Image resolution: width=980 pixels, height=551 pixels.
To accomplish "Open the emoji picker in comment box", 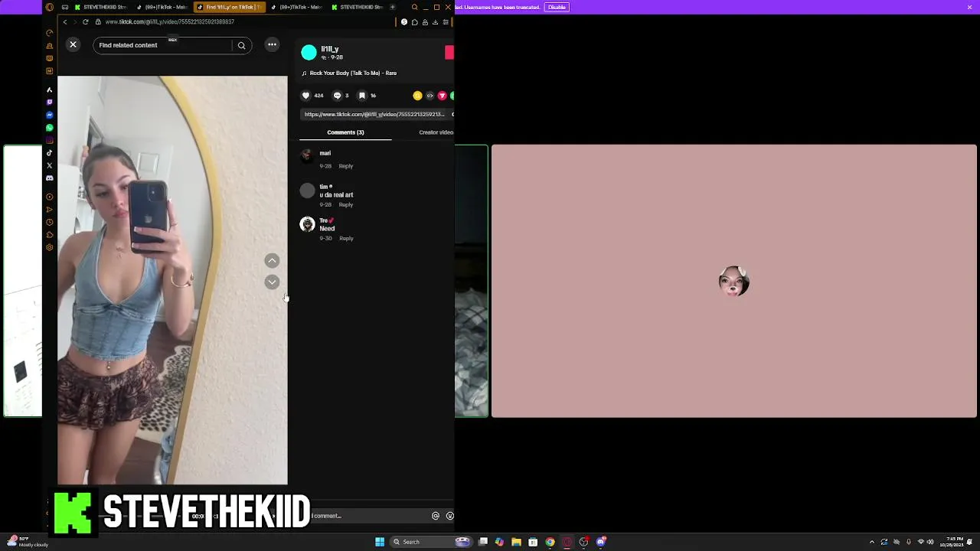I will tap(449, 516).
